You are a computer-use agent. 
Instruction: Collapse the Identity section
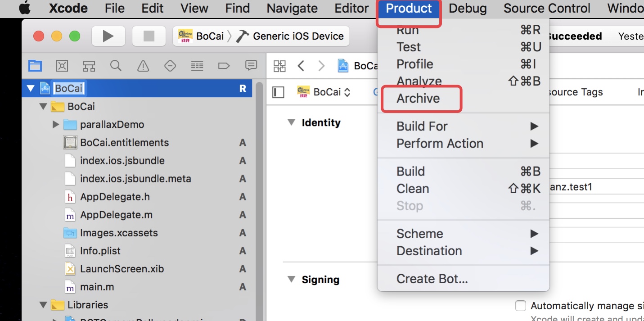click(x=292, y=122)
